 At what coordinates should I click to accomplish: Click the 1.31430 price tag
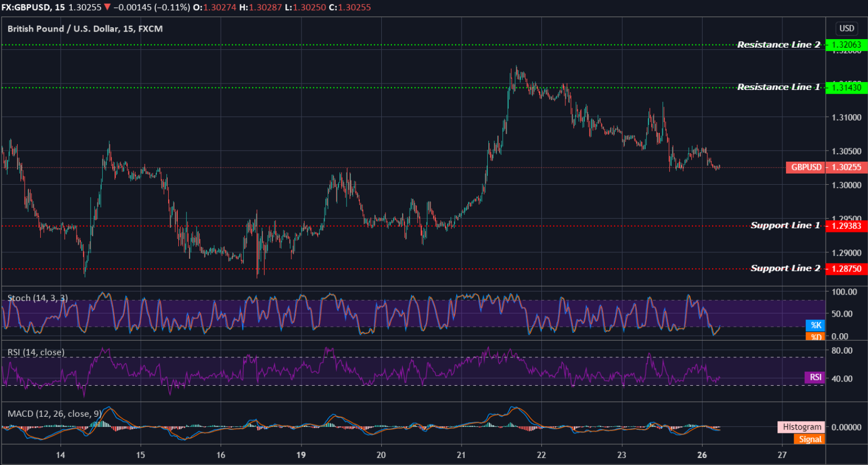[846, 87]
